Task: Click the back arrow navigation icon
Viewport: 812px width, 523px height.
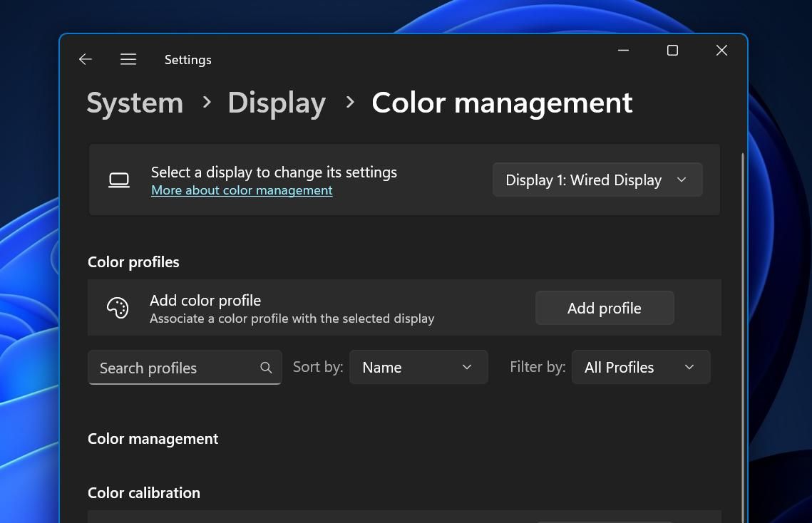Action: pos(85,59)
